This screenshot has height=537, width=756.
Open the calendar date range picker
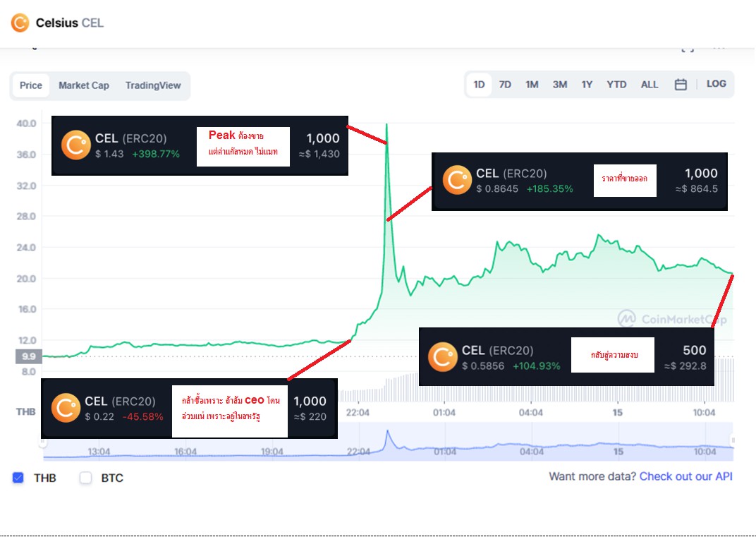(x=681, y=85)
